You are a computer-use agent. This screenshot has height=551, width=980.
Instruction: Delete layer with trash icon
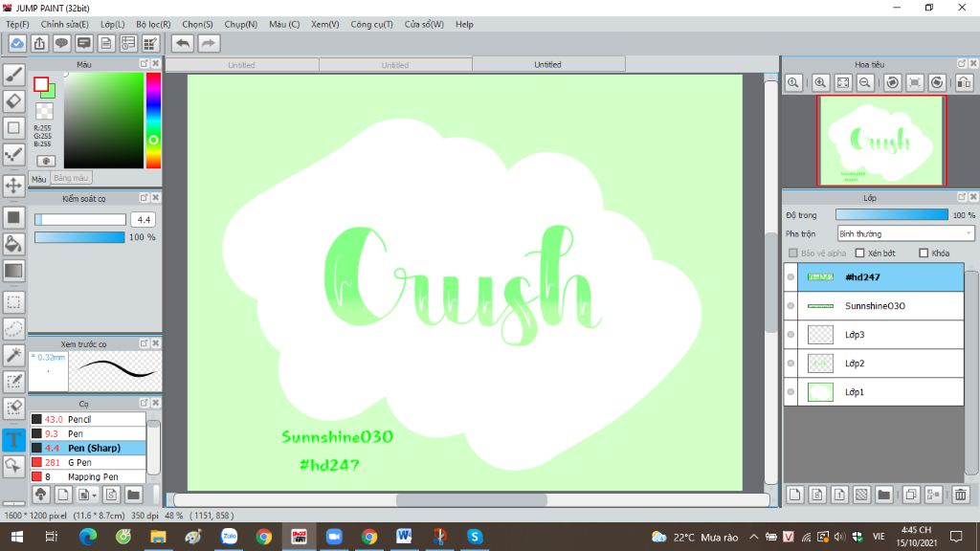pyautogui.click(x=961, y=495)
